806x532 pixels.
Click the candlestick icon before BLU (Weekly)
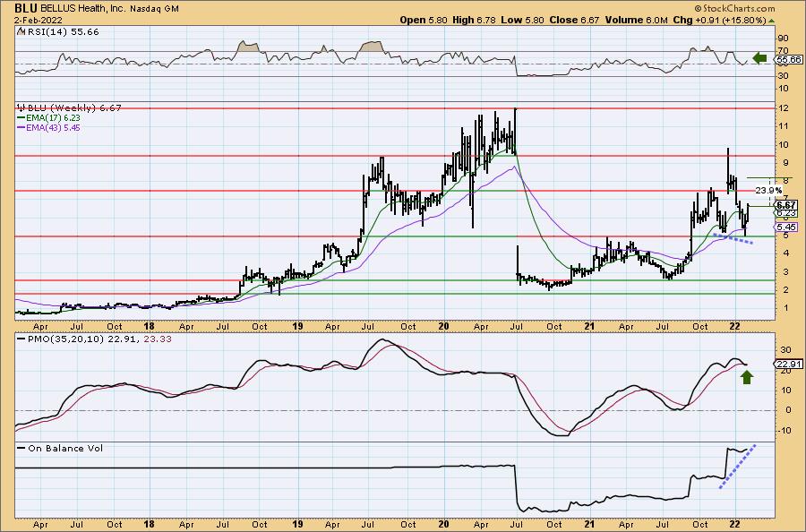point(21,107)
